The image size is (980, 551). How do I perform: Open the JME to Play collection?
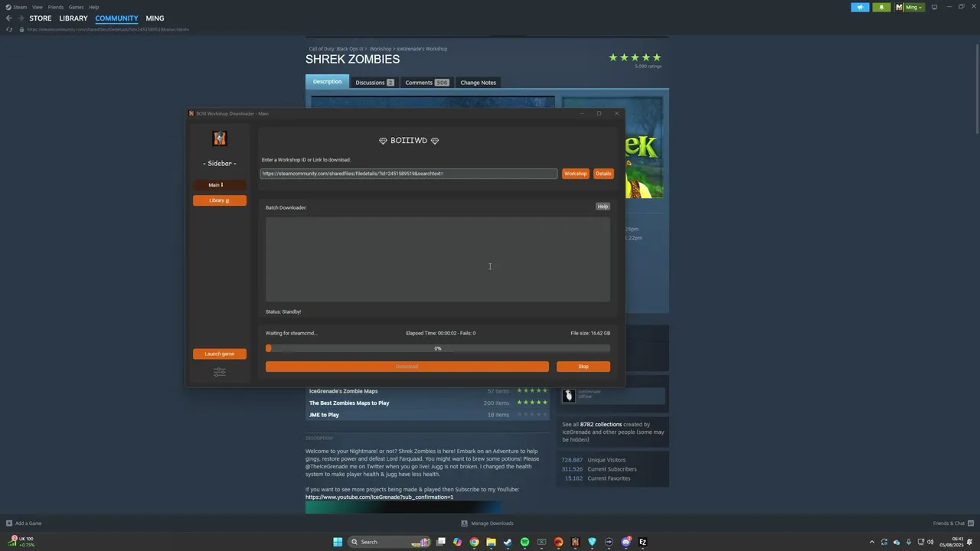tap(324, 415)
